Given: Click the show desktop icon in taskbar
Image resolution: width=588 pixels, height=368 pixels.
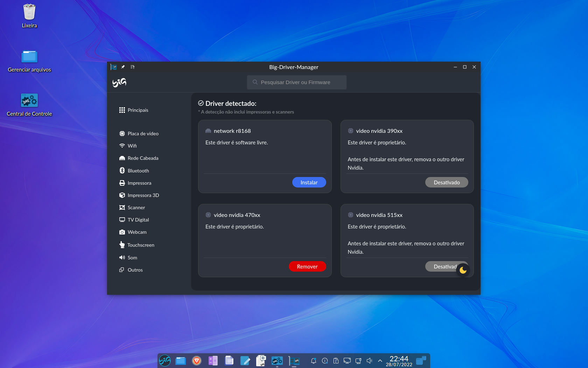Looking at the screenshot, I should (x=421, y=361).
